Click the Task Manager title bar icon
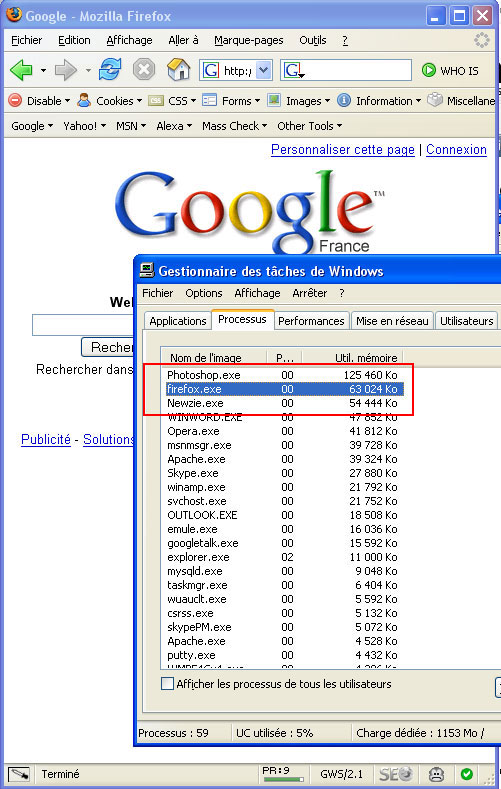The image size is (501, 789). [146, 270]
